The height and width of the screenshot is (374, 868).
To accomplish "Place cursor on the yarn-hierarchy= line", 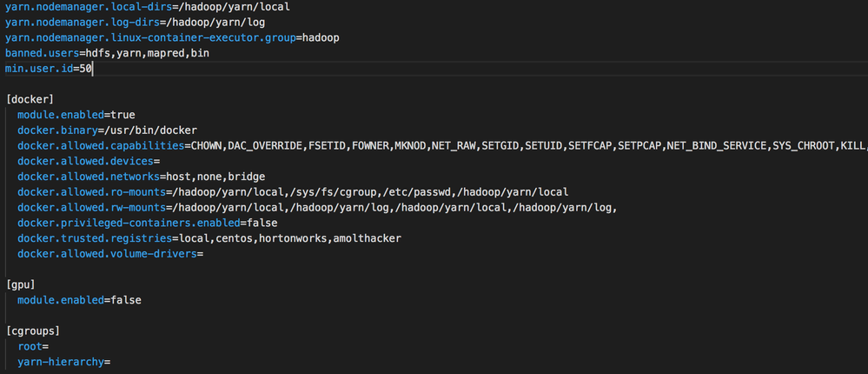I will [65, 362].
